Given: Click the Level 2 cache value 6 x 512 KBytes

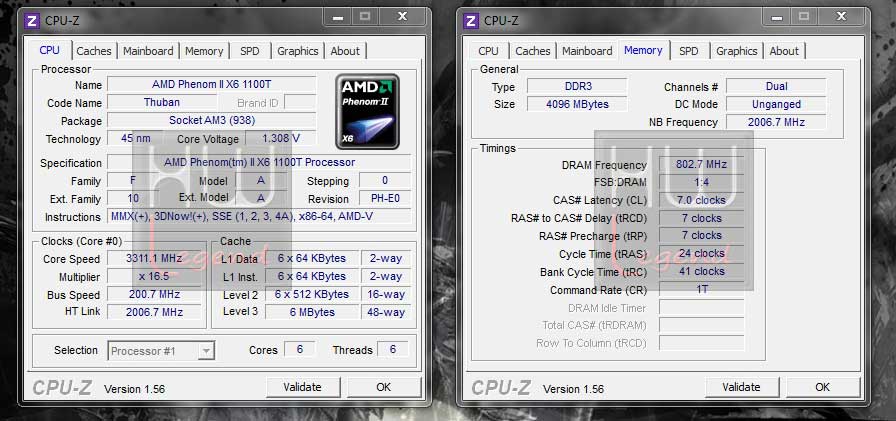Looking at the screenshot, I should [x=312, y=294].
